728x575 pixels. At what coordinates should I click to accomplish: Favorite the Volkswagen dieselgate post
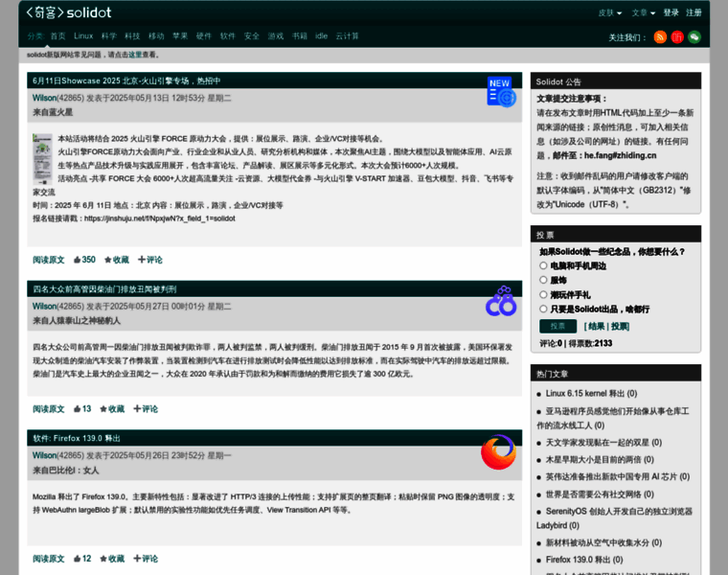tap(112, 408)
